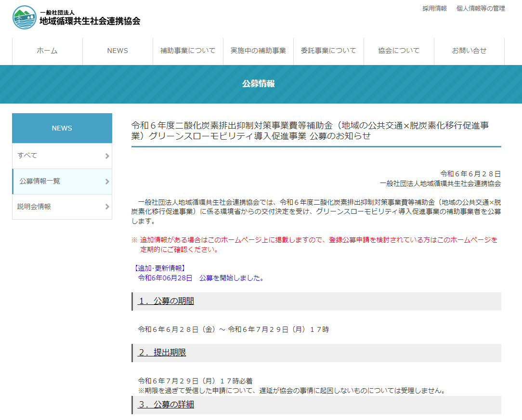Click the chevron arrow beside すべて
This screenshot has width=522, height=420.
click(x=107, y=156)
